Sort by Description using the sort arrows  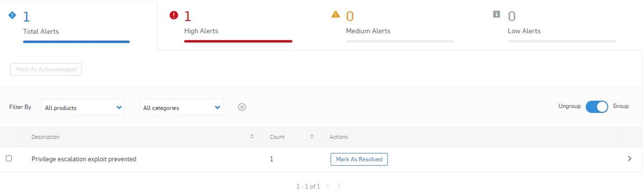[x=252, y=137]
